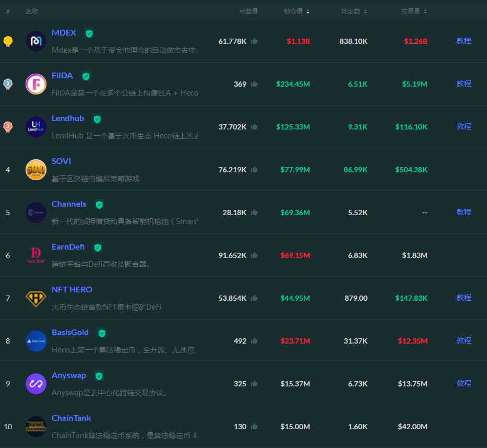The width and height of the screenshot is (487, 448).
Task: Open the 教程 tutorial for Anyswap
Action: pyautogui.click(x=464, y=383)
